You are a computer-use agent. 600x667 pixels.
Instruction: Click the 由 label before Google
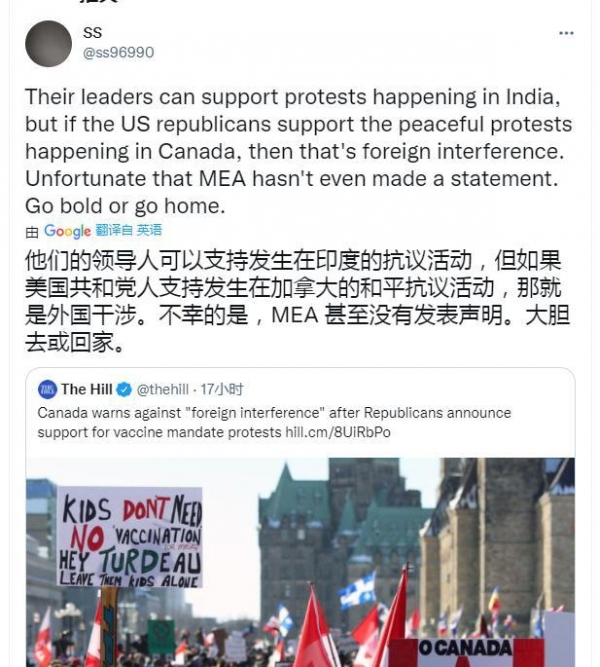32,232
